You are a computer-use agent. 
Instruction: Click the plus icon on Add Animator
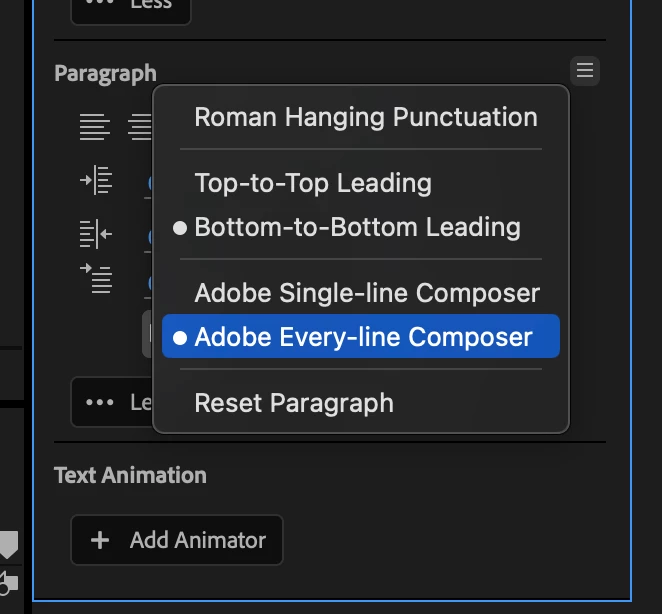click(100, 540)
